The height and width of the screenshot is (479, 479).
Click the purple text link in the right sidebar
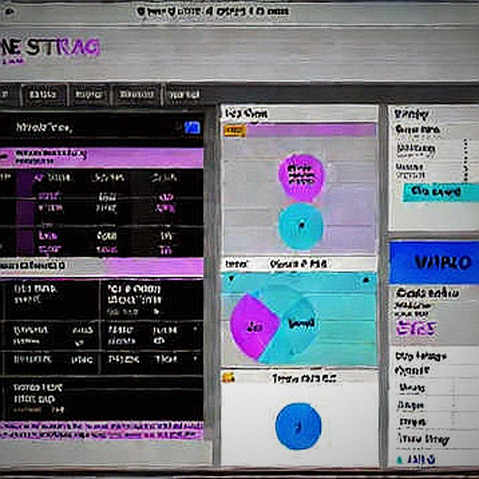click(x=416, y=328)
